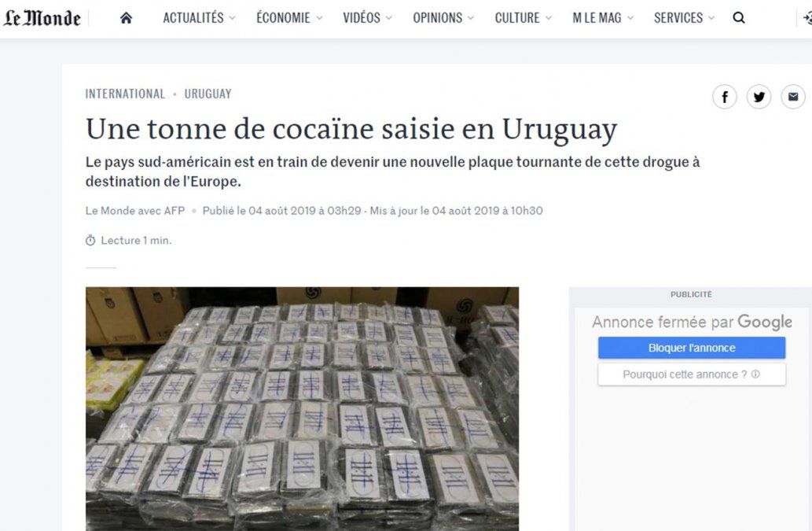Expand the M Le Mag menu

point(603,18)
